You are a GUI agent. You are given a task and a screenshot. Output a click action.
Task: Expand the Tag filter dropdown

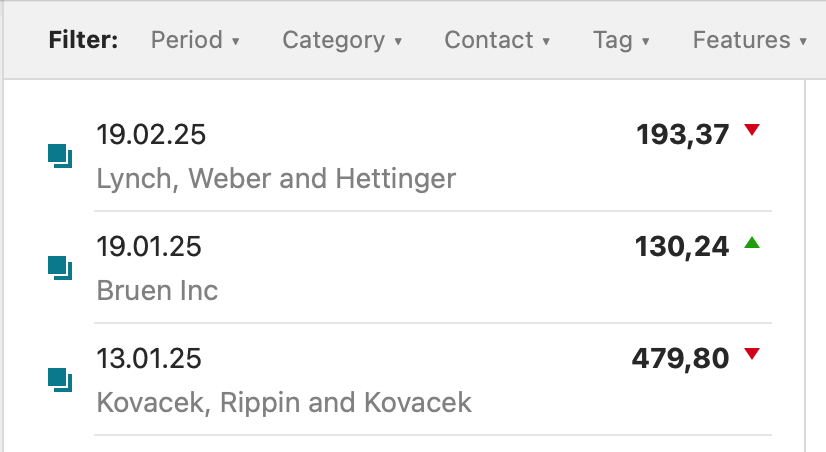point(621,40)
